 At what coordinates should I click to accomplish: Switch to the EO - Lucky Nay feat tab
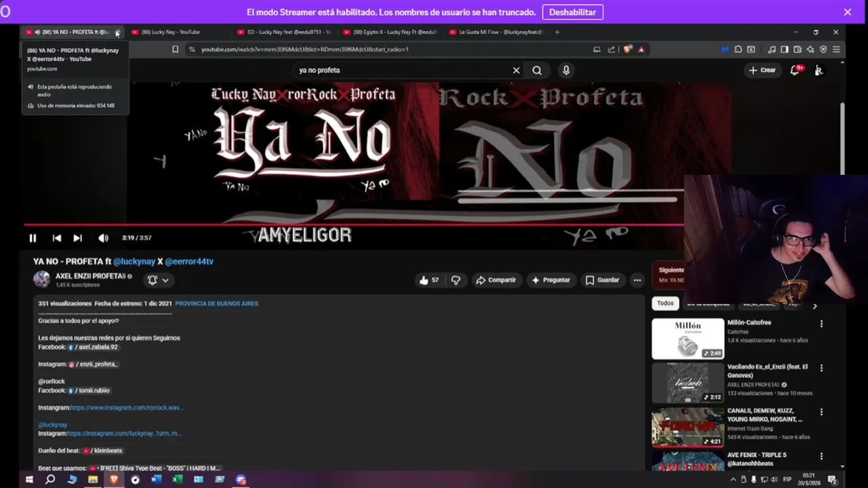[285, 32]
